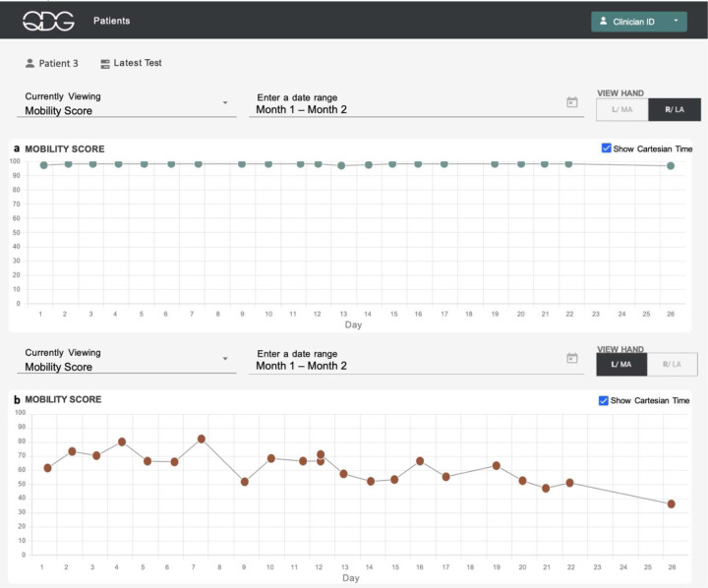Click upper Month 1 – Month 2 date field
Image resolution: width=708 pixels, height=588 pixels.
(x=416, y=104)
